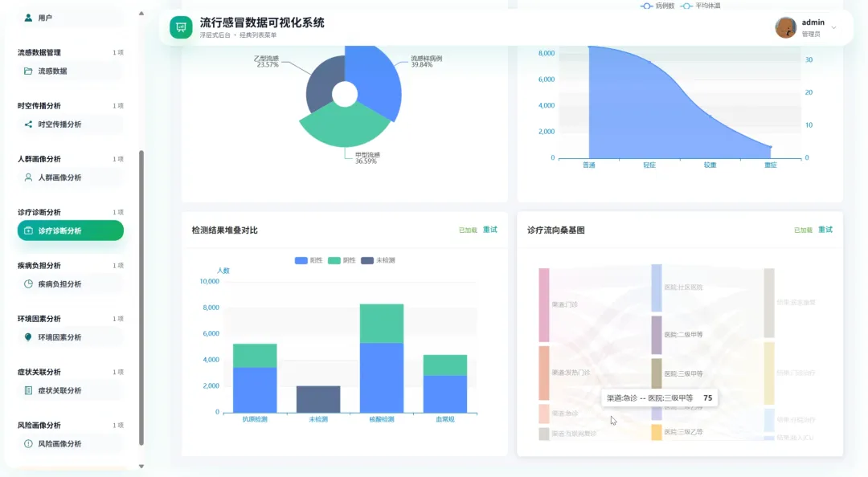Click the 用户 person icon
Viewport: 868px width, 477px height.
(x=28, y=18)
